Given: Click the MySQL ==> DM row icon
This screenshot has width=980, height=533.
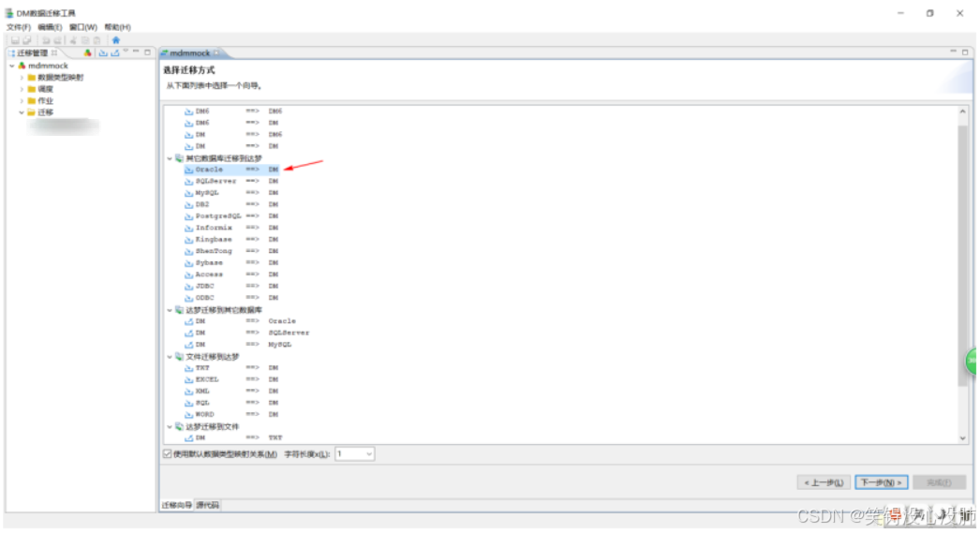Looking at the screenshot, I should [188, 193].
